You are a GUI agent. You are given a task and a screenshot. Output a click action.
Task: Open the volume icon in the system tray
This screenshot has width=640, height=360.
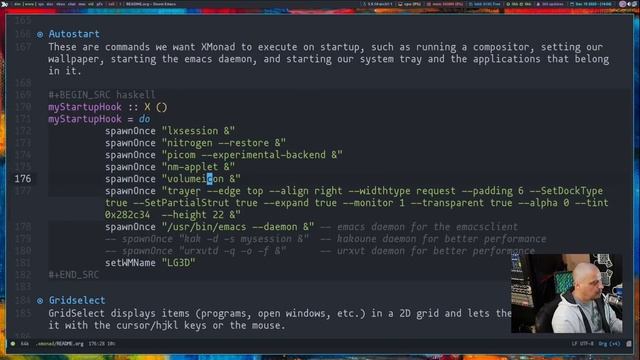tap(629, 4)
